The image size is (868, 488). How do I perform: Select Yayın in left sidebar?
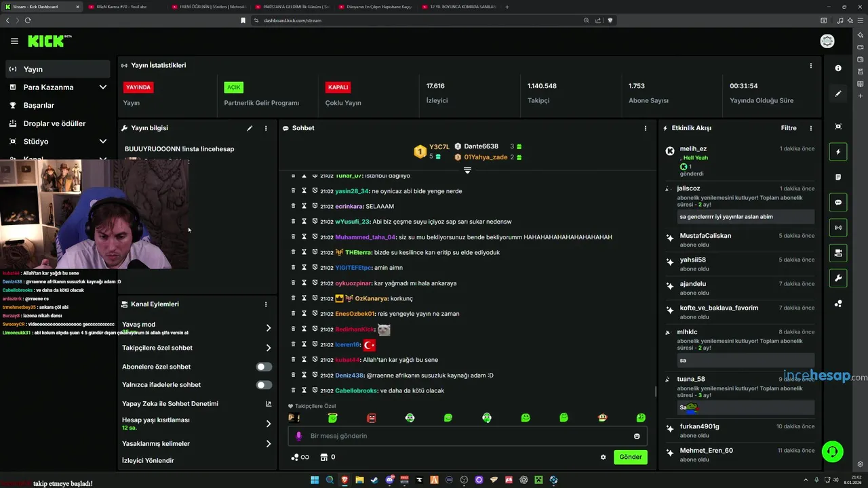58,69
